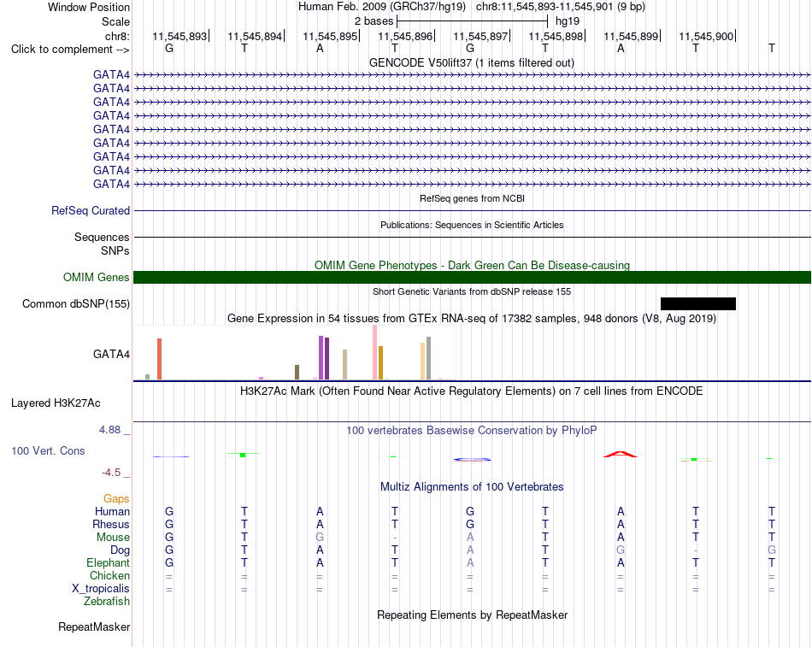Viewport: 812px width, 647px height.
Task: Click position label 11,545,893 in ruler
Action: pyautogui.click(x=179, y=36)
